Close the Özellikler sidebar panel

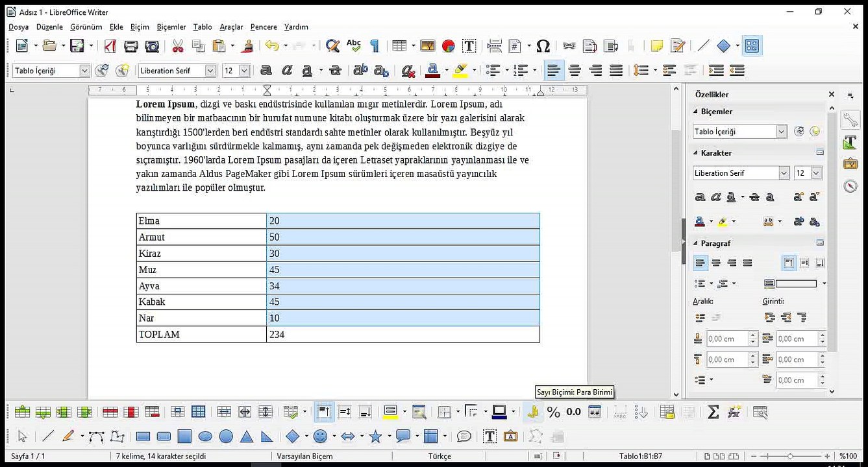click(832, 95)
